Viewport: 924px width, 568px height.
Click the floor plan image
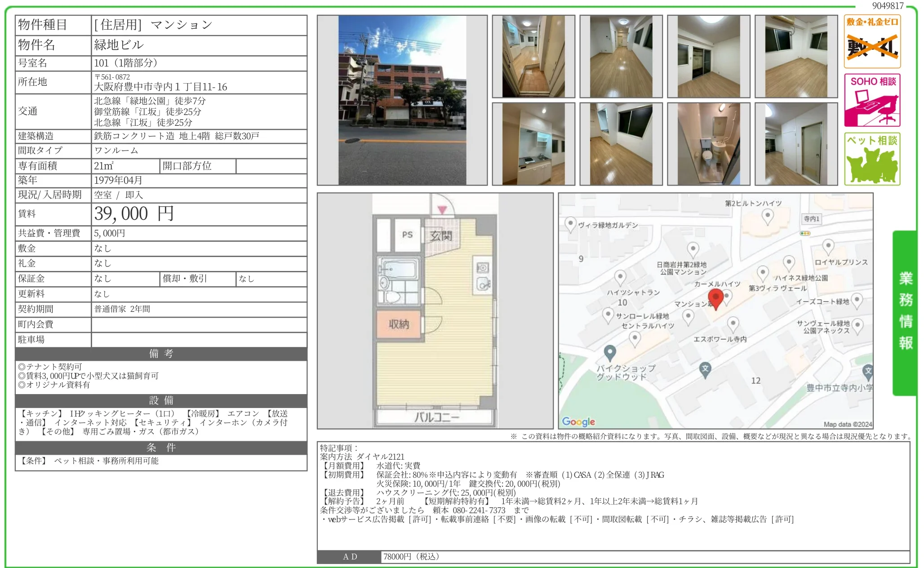pos(435,311)
